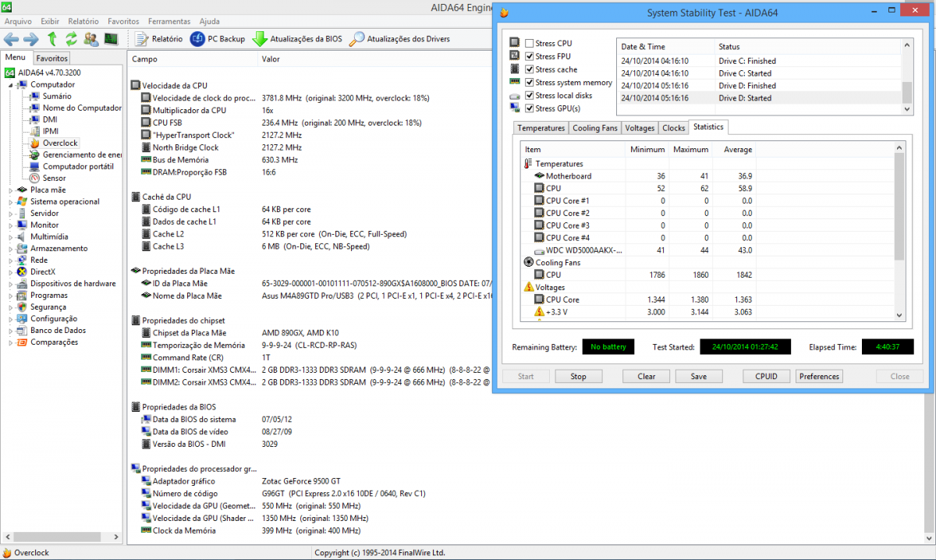Expand the Programas tree node
936x560 pixels.
[x=11, y=295]
